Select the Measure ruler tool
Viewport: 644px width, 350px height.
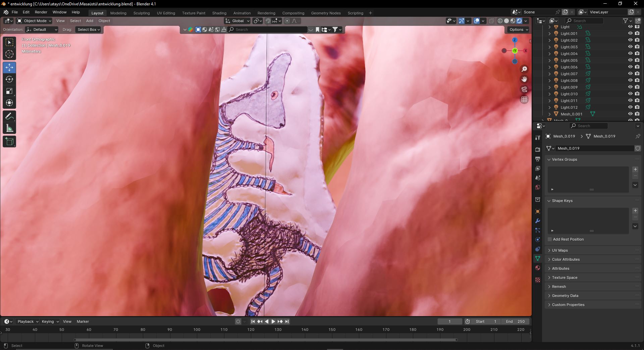point(9,128)
